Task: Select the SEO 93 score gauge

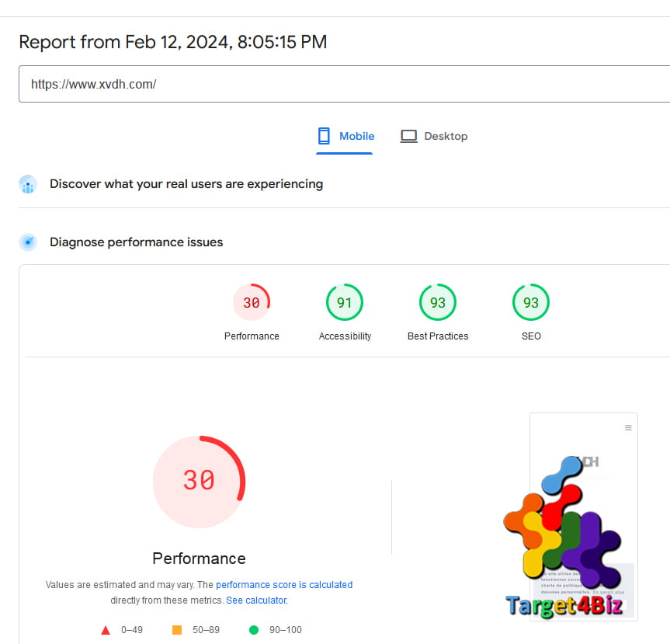Action: 531,302
